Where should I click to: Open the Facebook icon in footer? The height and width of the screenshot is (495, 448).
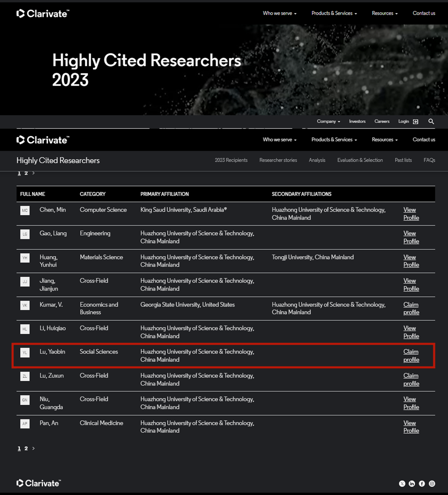tap(422, 484)
